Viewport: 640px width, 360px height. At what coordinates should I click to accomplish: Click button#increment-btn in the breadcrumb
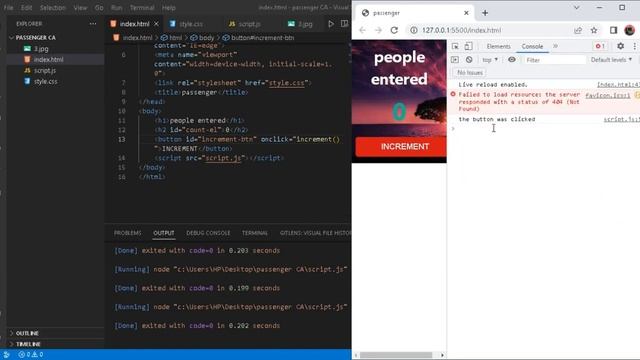point(262,38)
